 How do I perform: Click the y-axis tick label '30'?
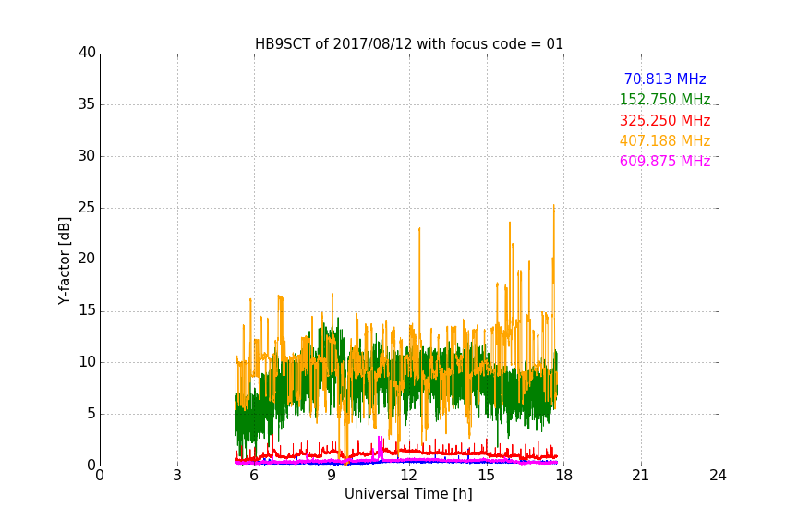[87, 156]
